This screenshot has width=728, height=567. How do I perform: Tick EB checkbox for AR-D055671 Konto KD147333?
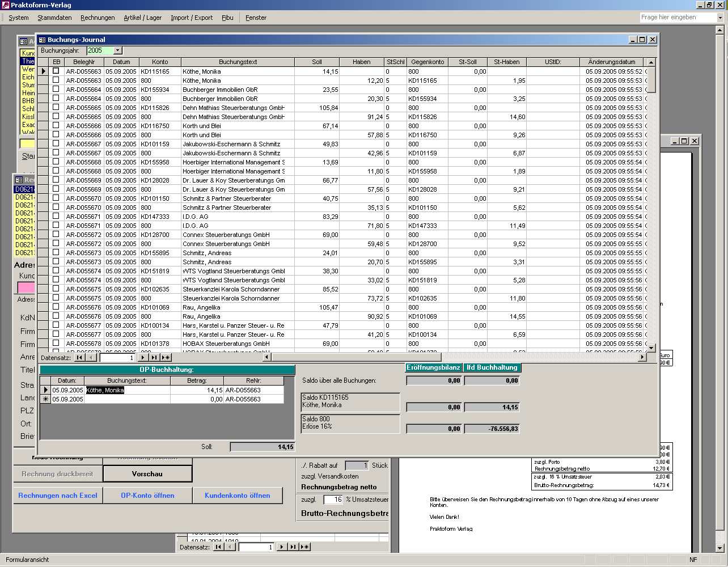pyautogui.click(x=56, y=216)
